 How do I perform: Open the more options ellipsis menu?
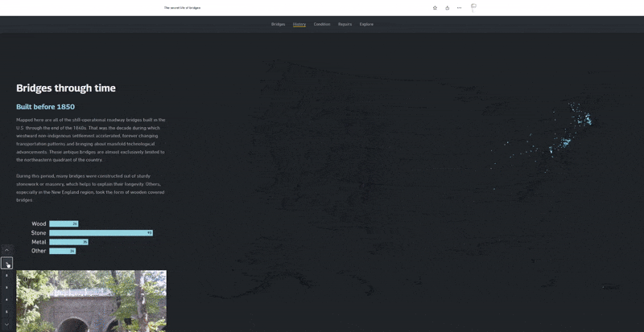tap(459, 8)
